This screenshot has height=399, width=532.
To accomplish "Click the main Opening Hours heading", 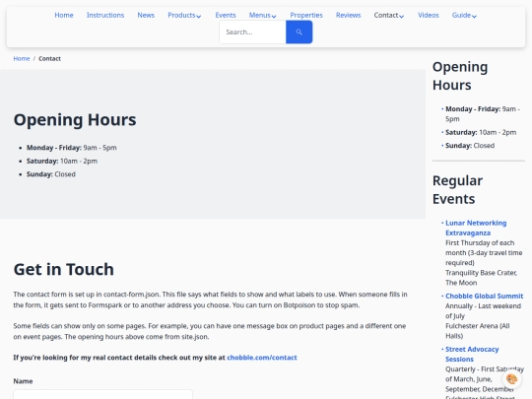I will pos(75,120).
